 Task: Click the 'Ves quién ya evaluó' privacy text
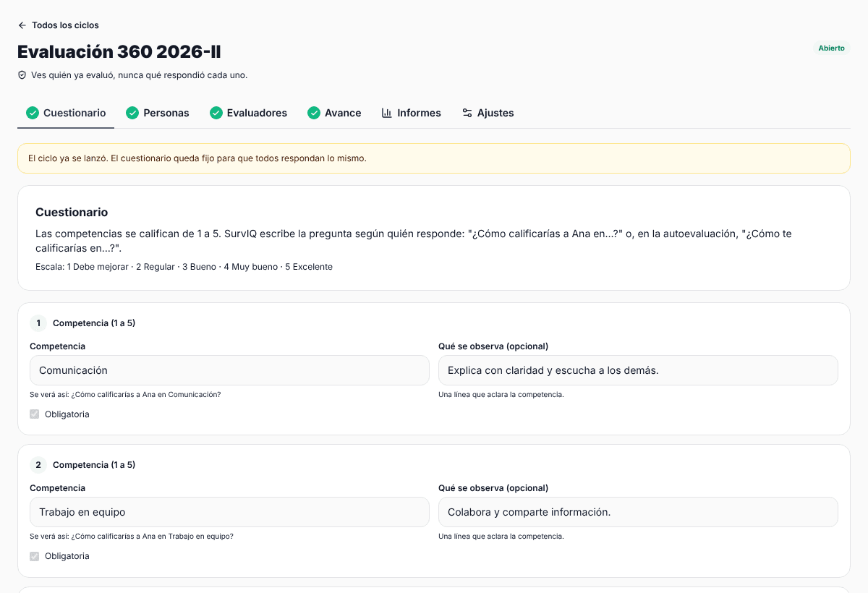(x=139, y=75)
